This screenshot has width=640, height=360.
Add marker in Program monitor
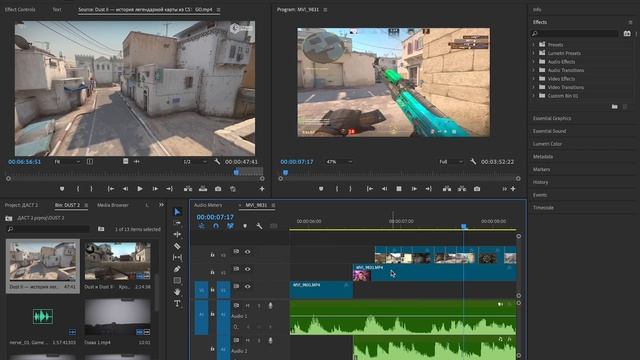pos(321,189)
